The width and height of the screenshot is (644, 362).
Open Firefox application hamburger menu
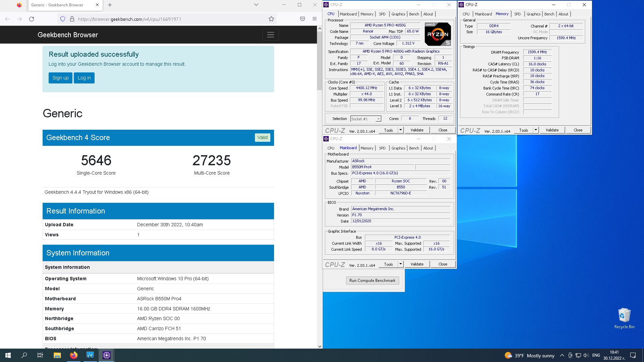click(315, 19)
